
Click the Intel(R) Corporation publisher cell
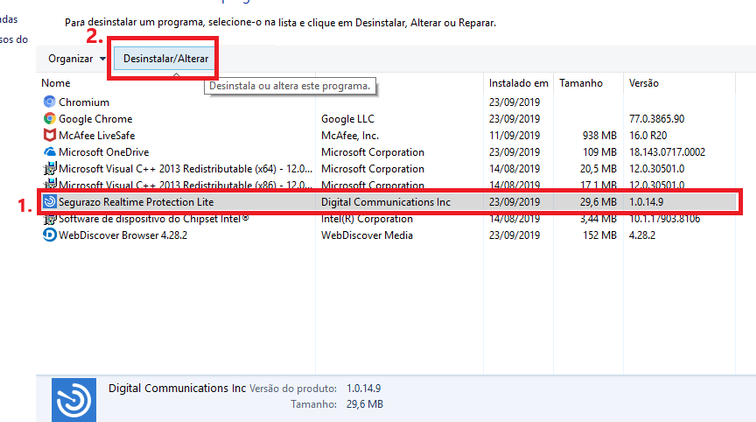tap(367, 218)
